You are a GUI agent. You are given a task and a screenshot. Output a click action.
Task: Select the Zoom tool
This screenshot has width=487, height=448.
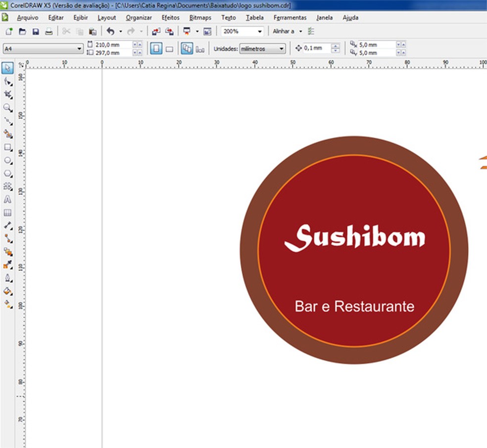[7, 107]
